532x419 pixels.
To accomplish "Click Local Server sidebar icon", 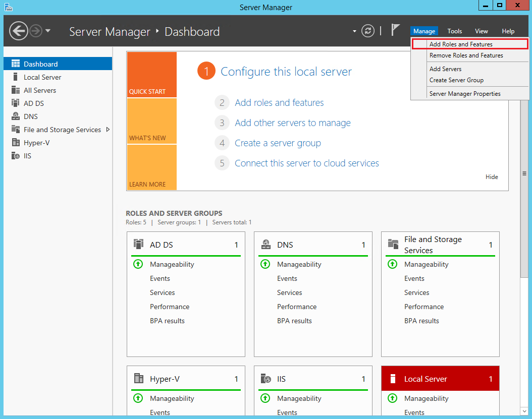I will coord(15,77).
